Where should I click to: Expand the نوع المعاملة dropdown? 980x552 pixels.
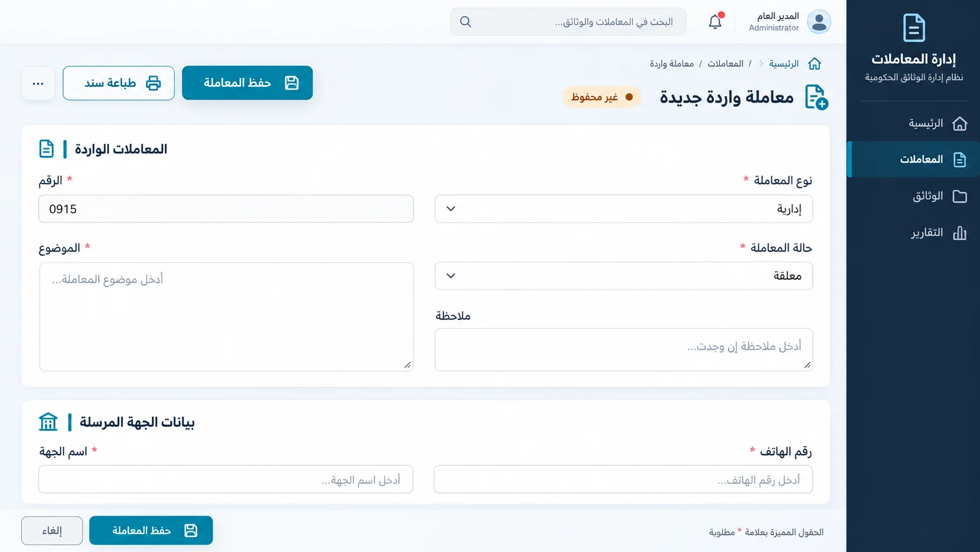[624, 209]
